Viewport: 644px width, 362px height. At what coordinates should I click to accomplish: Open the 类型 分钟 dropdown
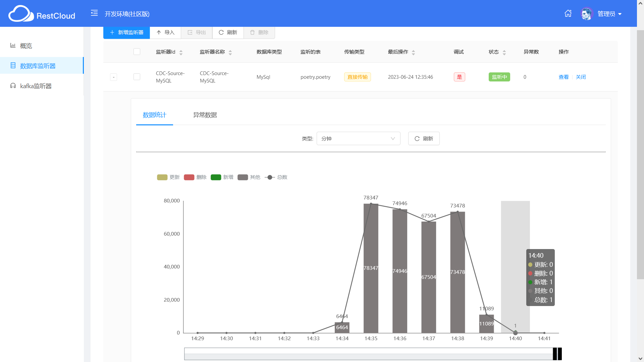pos(358,138)
